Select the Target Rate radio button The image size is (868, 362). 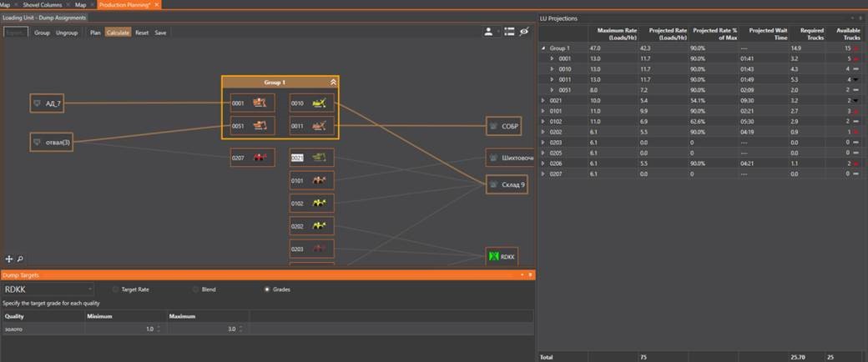coord(116,289)
